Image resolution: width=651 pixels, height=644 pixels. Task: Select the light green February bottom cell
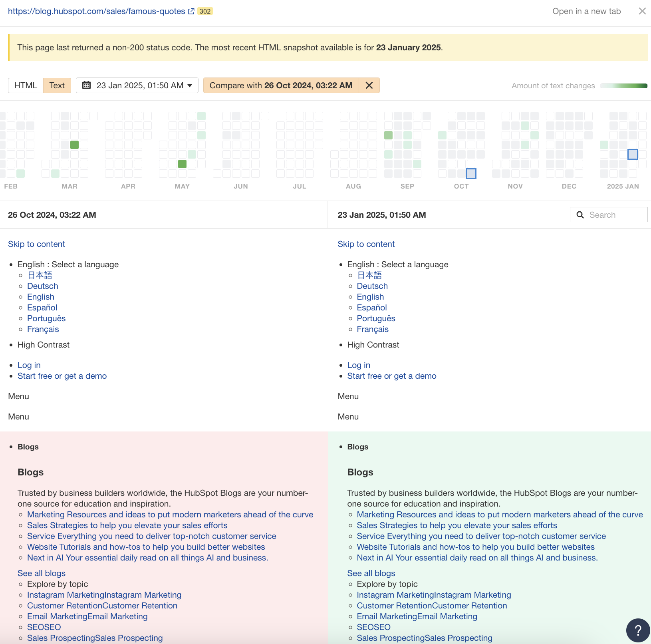[x=20, y=173]
